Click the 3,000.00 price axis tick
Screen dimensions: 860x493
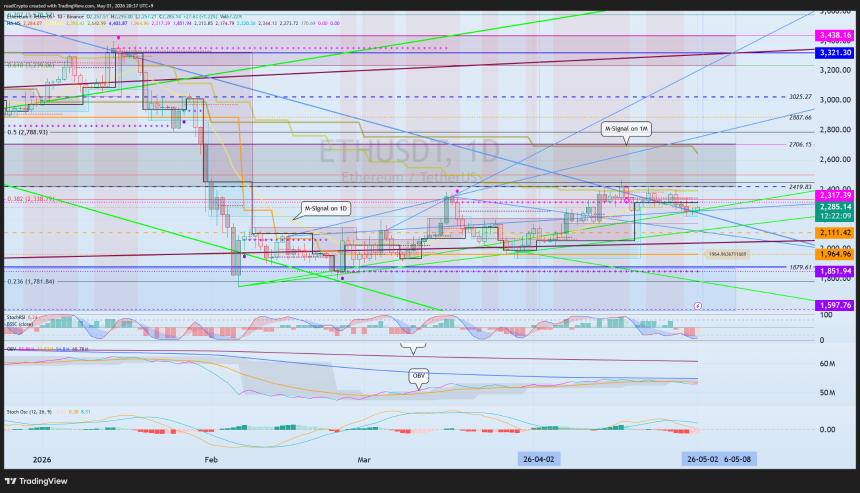pos(835,100)
